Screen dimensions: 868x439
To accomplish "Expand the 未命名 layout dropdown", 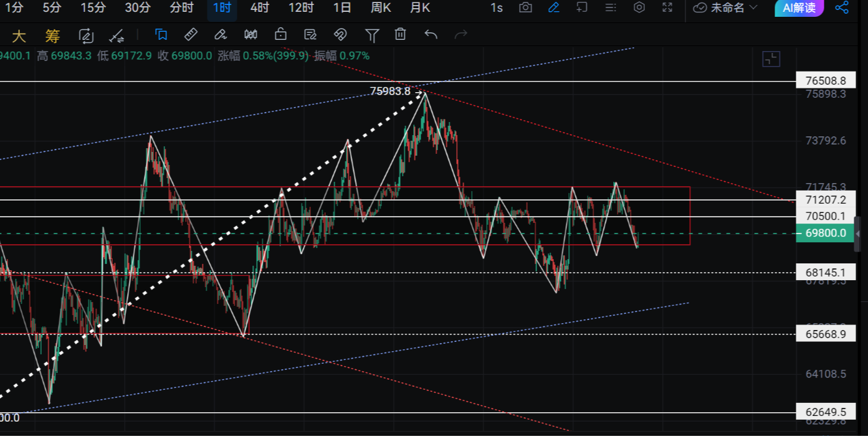I will pyautogui.click(x=725, y=8).
